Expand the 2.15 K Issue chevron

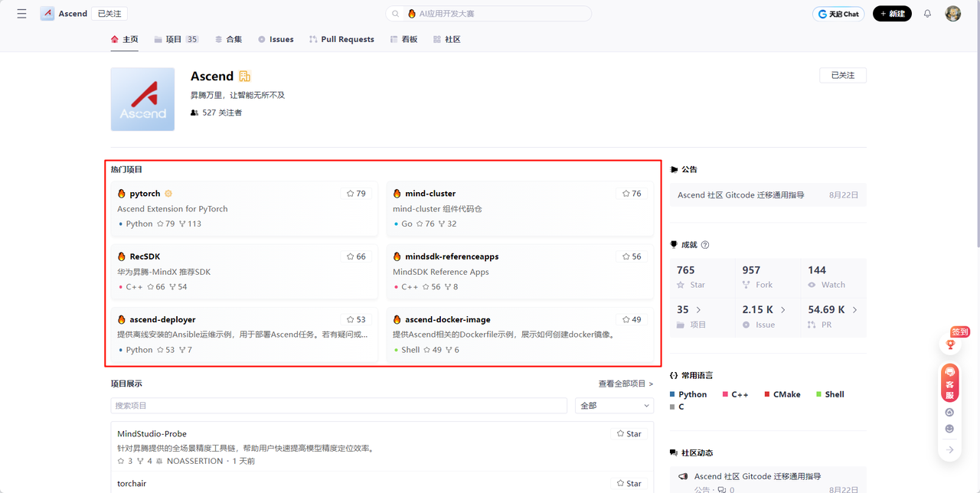click(782, 310)
